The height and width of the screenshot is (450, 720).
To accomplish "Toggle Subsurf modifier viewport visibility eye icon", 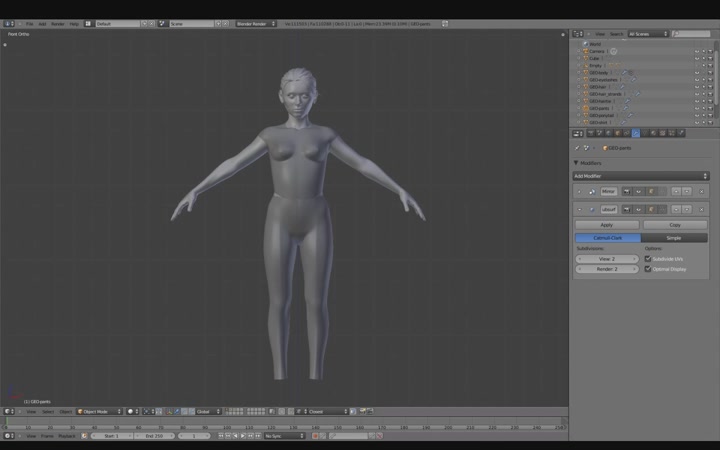I will (638, 209).
